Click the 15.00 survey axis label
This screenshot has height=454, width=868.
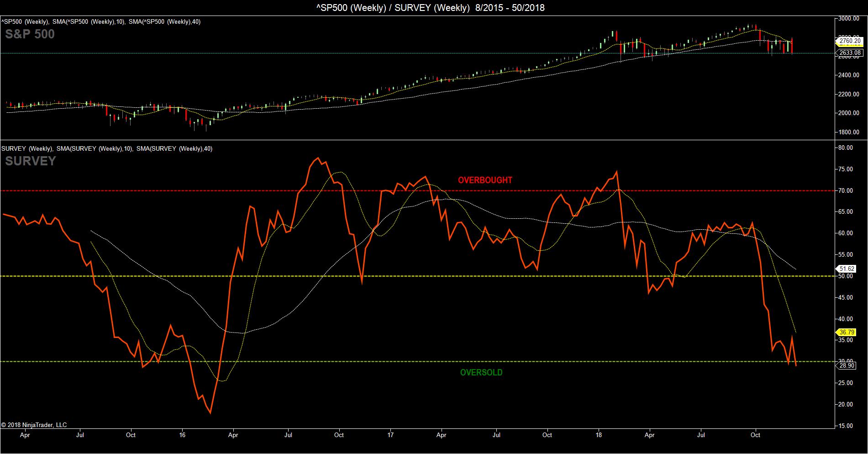point(846,426)
